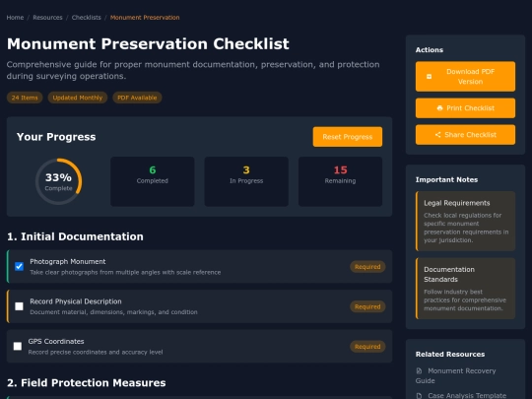Click the Documentation Standards note
This screenshot has width=532, height=399.
(x=465, y=289)
